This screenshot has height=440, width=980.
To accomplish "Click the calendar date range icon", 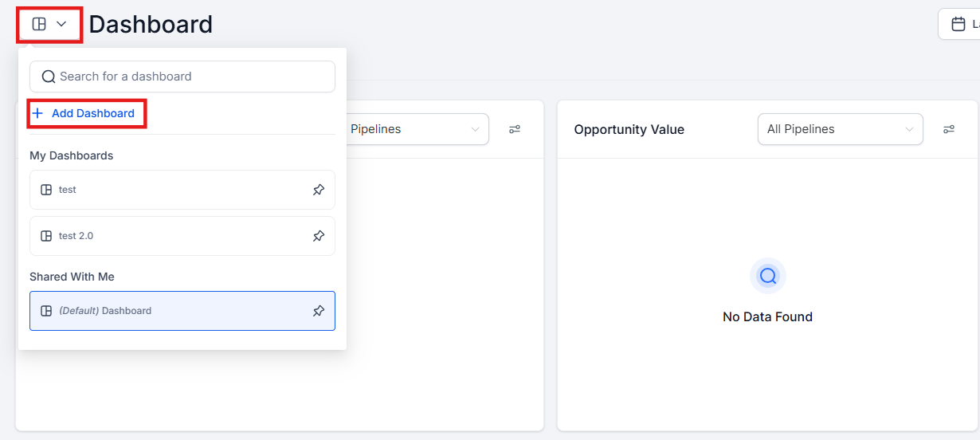I will pyautogui.click(x=958, y=24).
